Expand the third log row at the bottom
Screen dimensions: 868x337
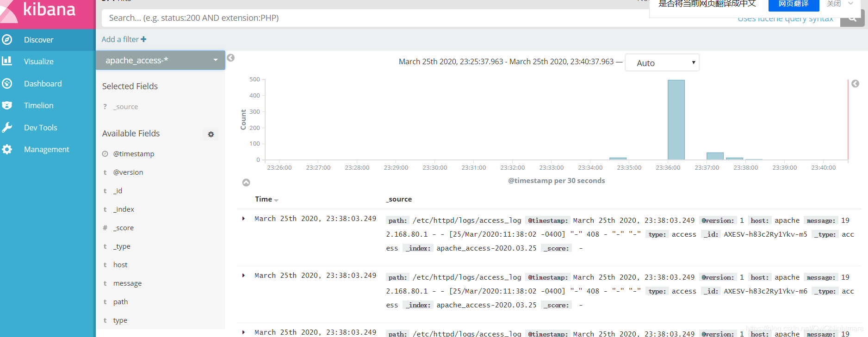243,332
